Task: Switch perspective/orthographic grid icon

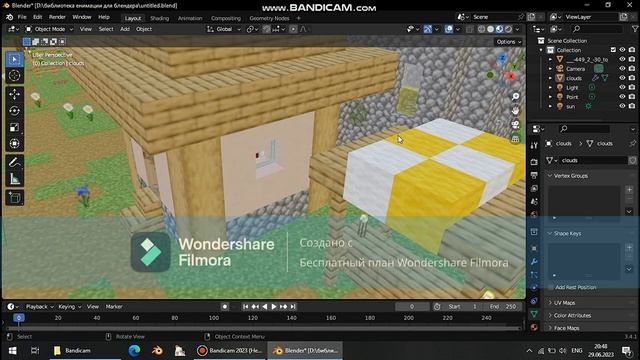Action: 516,139
